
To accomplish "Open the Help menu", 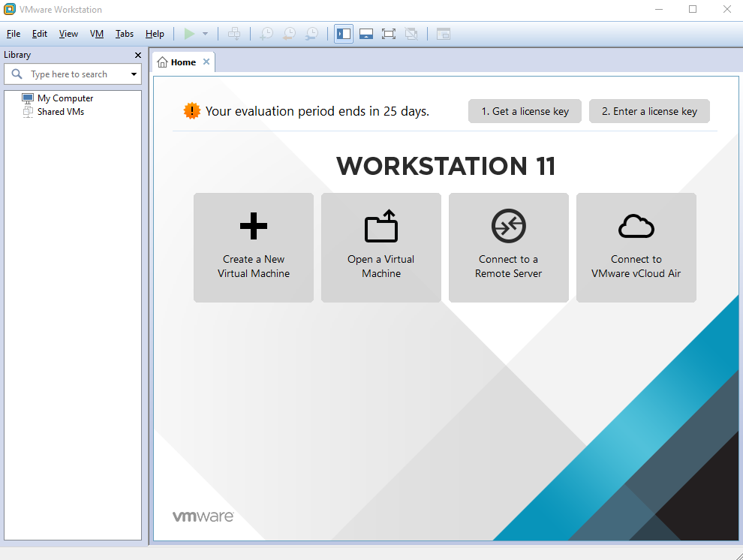I will click(155, 34).
